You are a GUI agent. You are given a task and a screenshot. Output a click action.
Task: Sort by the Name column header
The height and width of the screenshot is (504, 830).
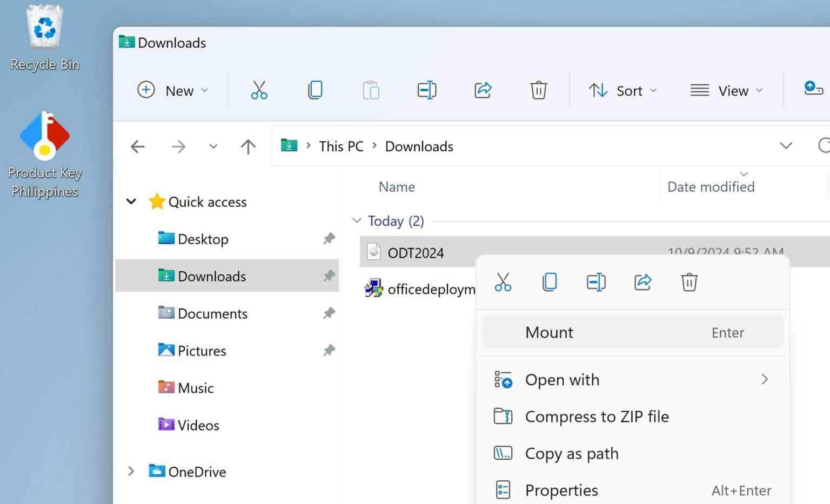[x=397, y=187]
